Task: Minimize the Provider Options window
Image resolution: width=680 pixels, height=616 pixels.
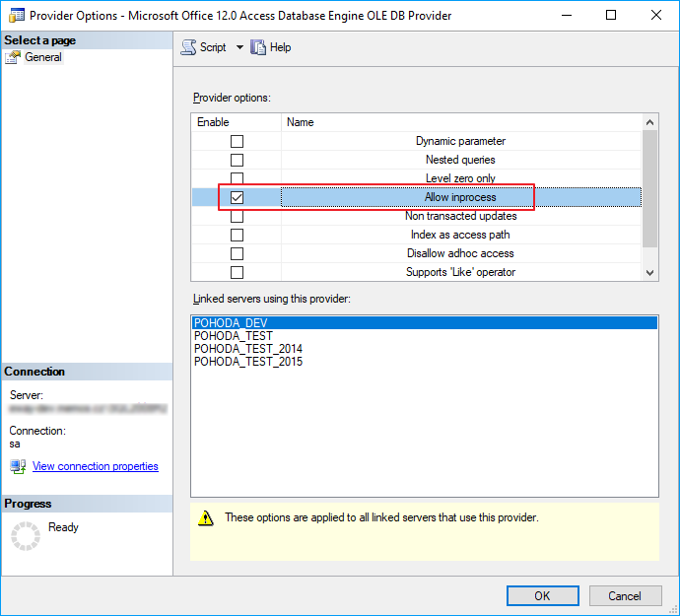Action: click(x=567, y=15)
